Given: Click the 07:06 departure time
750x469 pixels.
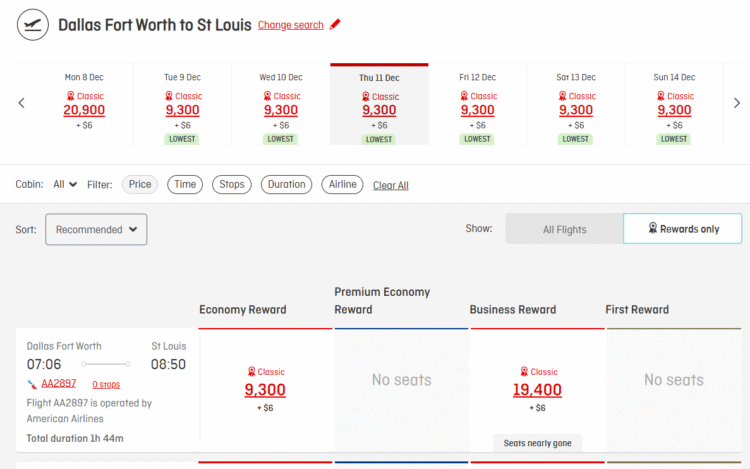Looking at the screenshot, I should coord(44,364).
